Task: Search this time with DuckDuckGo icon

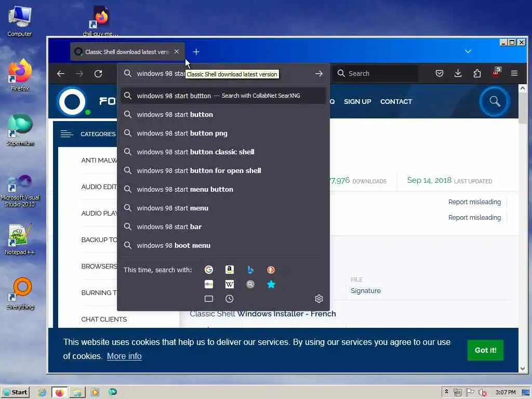Action: (271, 270)
